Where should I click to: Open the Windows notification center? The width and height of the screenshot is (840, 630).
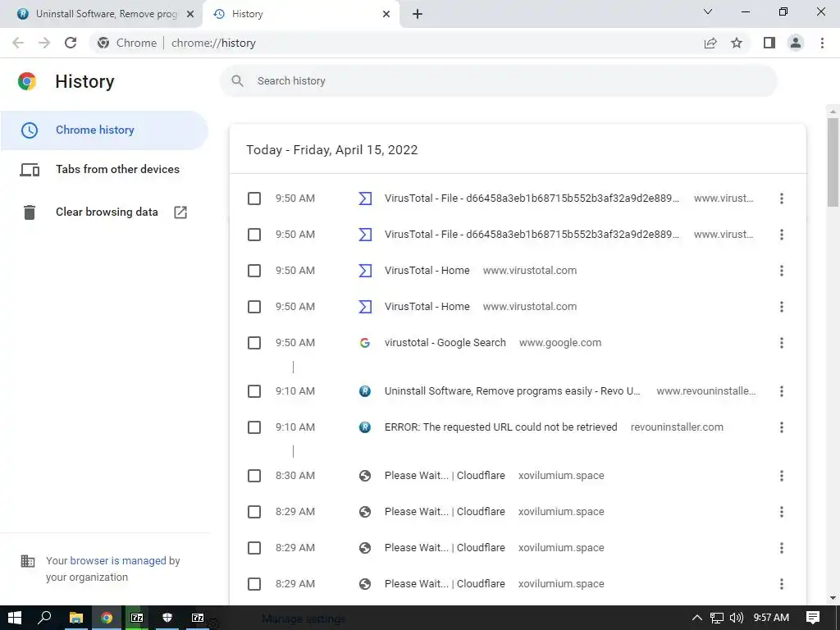[x=813, y=618]
